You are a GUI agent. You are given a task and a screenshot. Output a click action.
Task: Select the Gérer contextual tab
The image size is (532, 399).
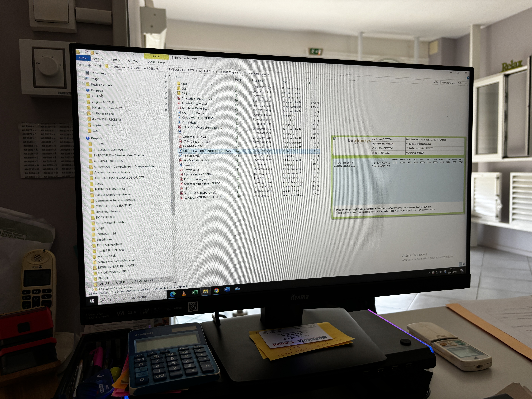click(156, 56)
